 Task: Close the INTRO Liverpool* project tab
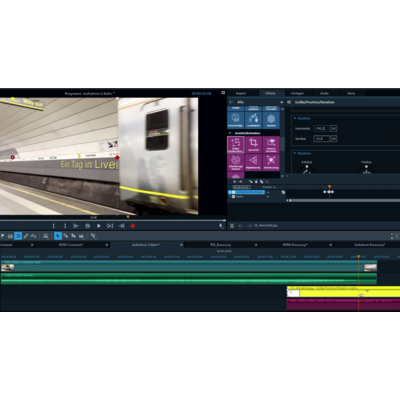pyautogui.click(x=107, y=245)
